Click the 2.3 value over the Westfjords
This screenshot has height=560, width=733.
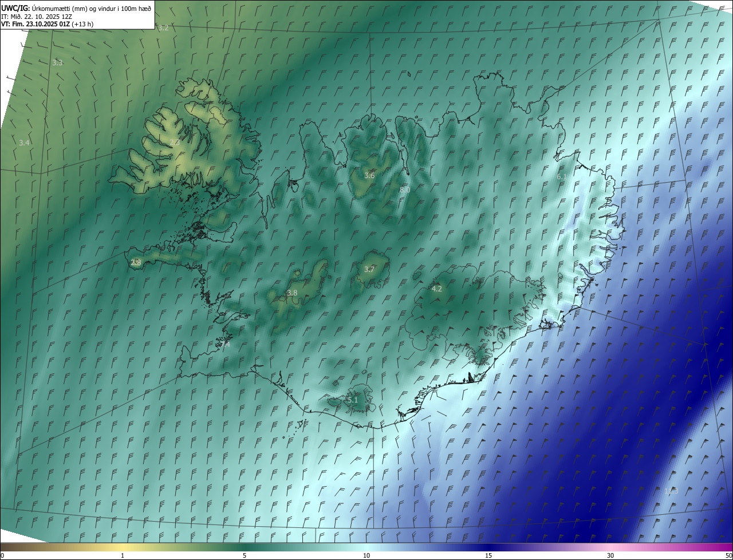point(175,142)
